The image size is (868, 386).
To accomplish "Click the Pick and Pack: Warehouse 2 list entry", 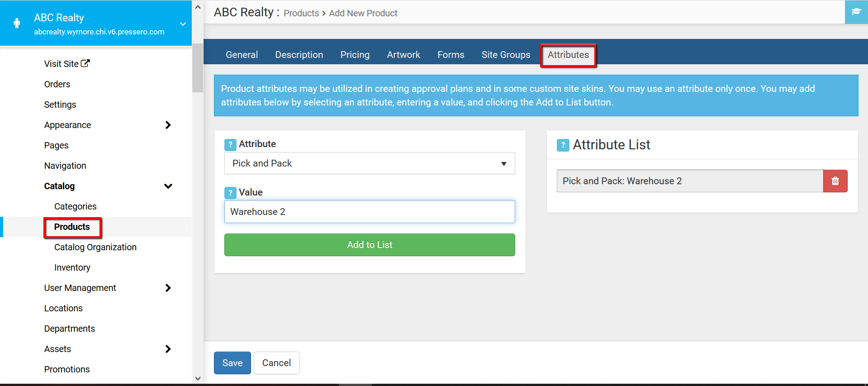I will tap(690, 181).
